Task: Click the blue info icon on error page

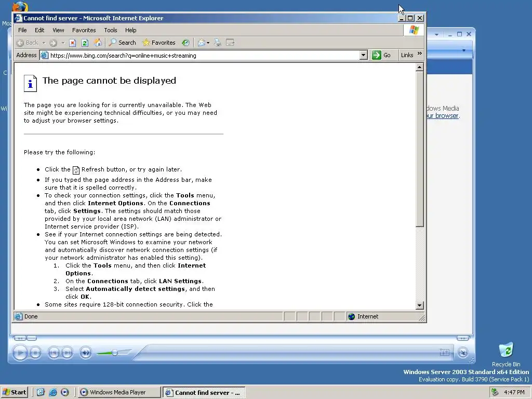Action: (30, 83)
